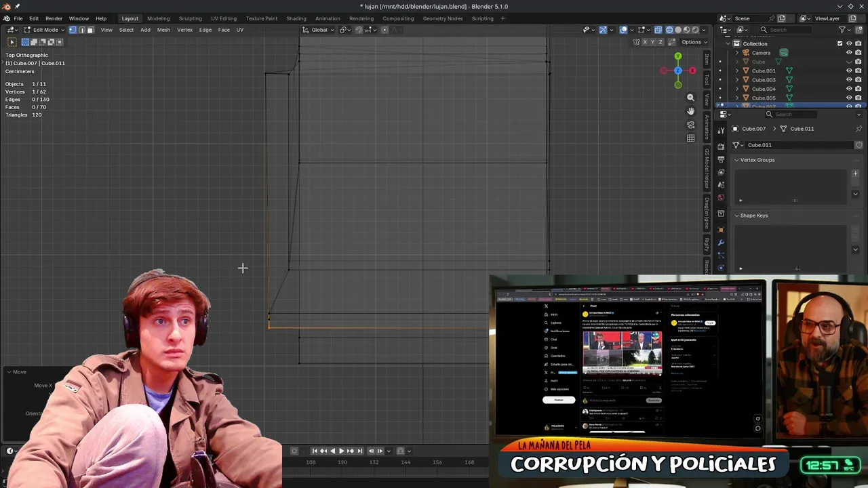The width and height of the screenshot is (868, 488).
Task: Open Particles properties tab icon
Action: coord(721,256)
